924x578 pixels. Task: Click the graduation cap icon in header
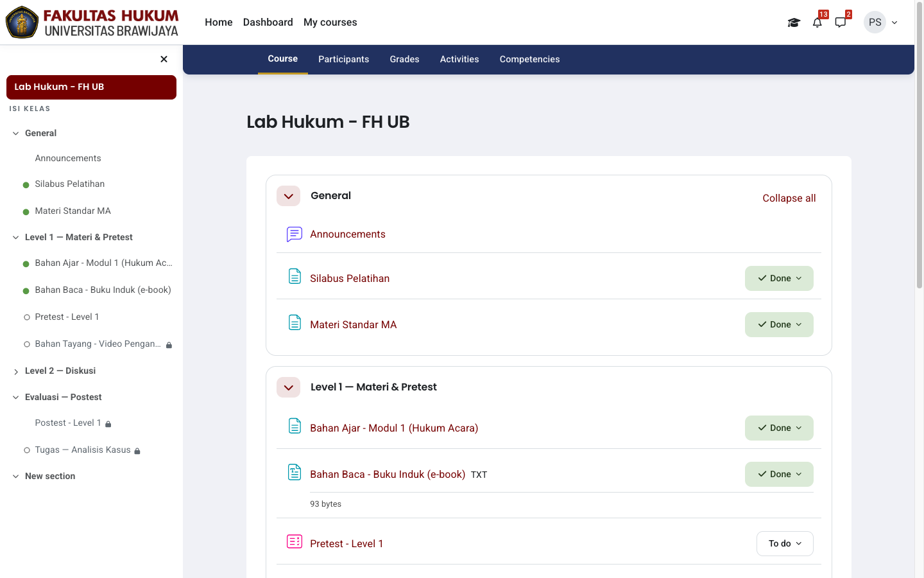(794, 22)
